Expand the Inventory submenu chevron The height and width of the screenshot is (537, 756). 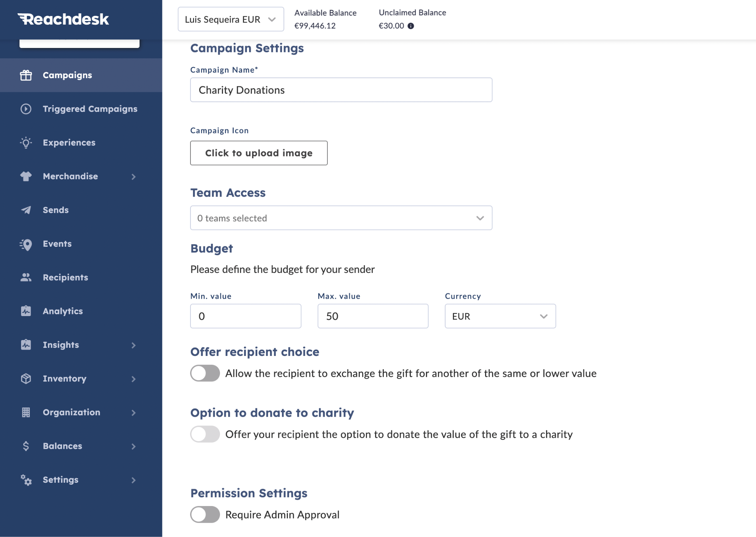[x=134, y=379]
